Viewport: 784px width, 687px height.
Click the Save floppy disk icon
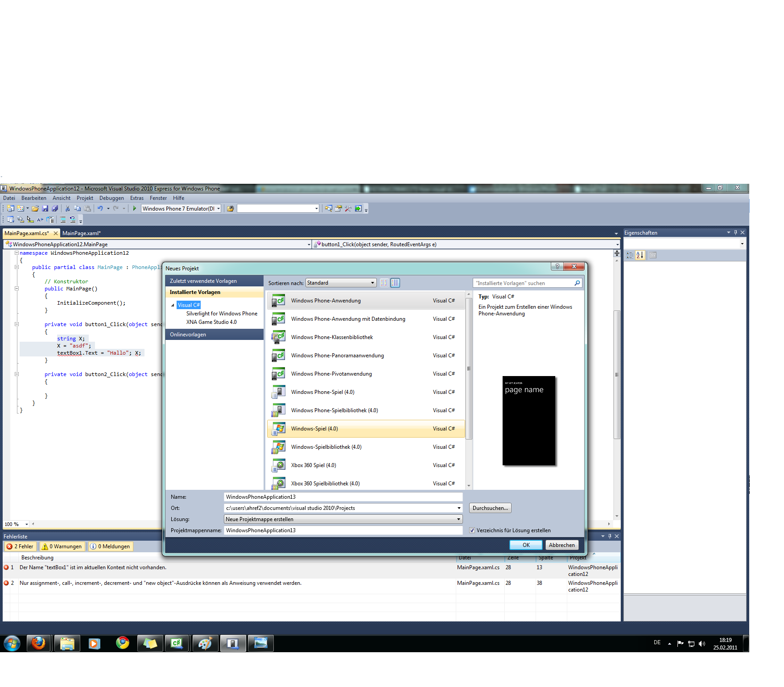45,208
